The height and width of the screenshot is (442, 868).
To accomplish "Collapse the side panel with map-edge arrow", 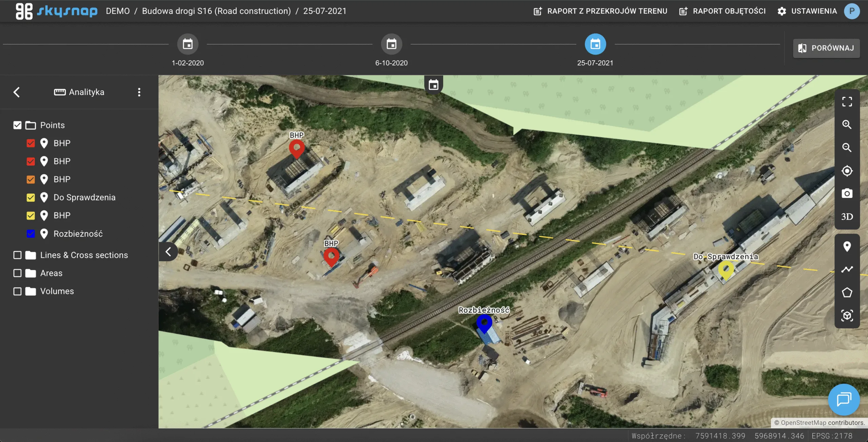I will pos(168,252).
